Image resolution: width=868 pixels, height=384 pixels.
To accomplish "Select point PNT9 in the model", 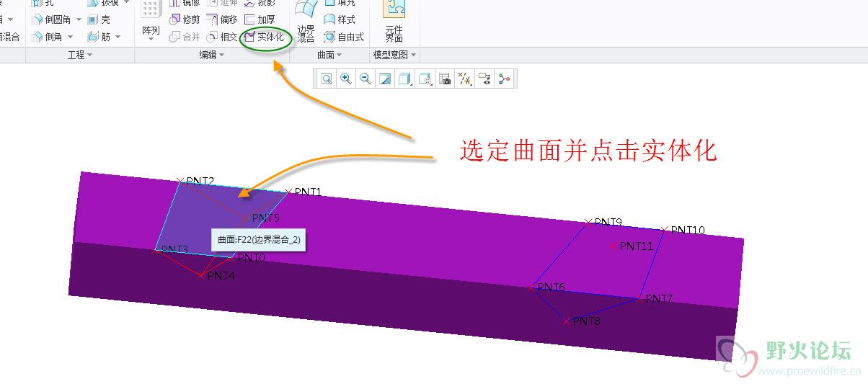I will (588, 222).
